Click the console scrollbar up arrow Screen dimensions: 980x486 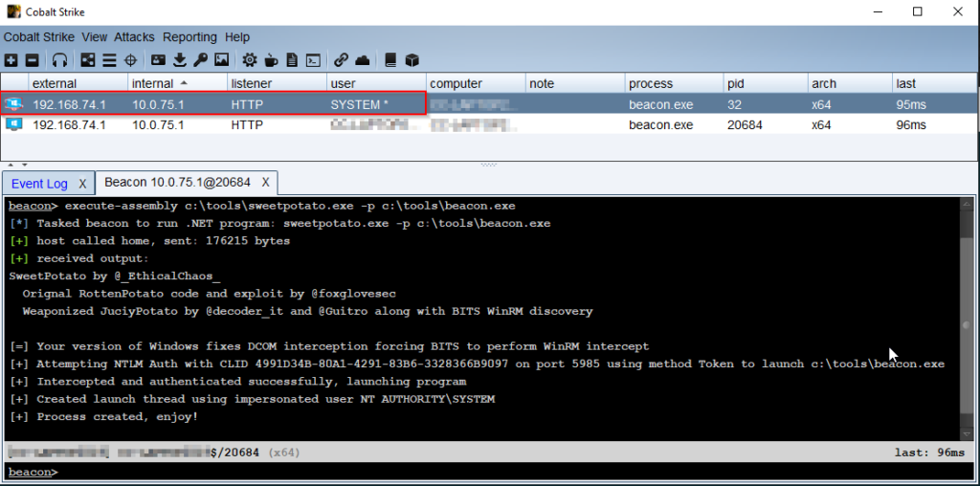[967, 205]
